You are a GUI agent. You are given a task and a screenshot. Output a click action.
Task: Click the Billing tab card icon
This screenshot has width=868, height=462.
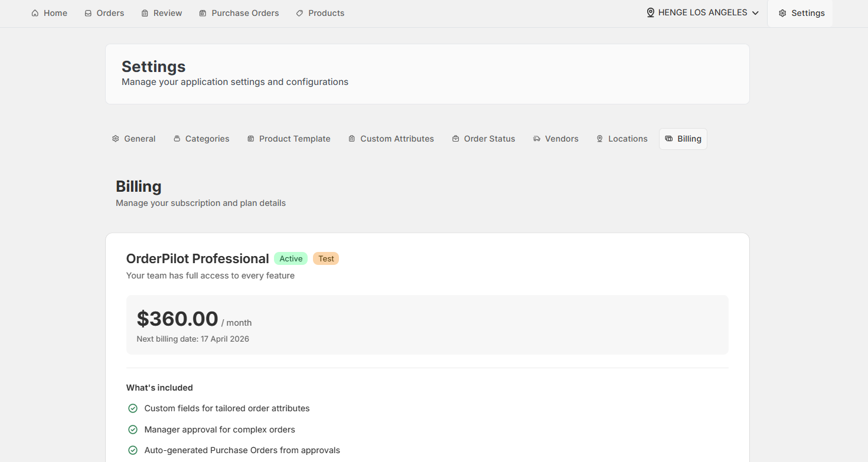[x=668, y=139]
